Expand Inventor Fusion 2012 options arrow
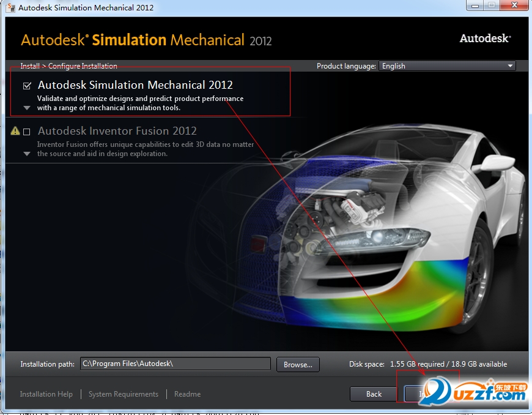 27,154
